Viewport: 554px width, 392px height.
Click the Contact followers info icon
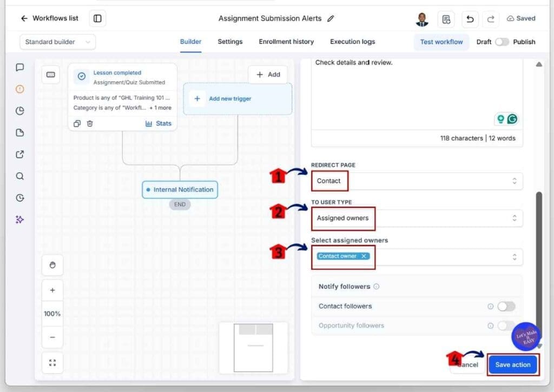point(490,306)
